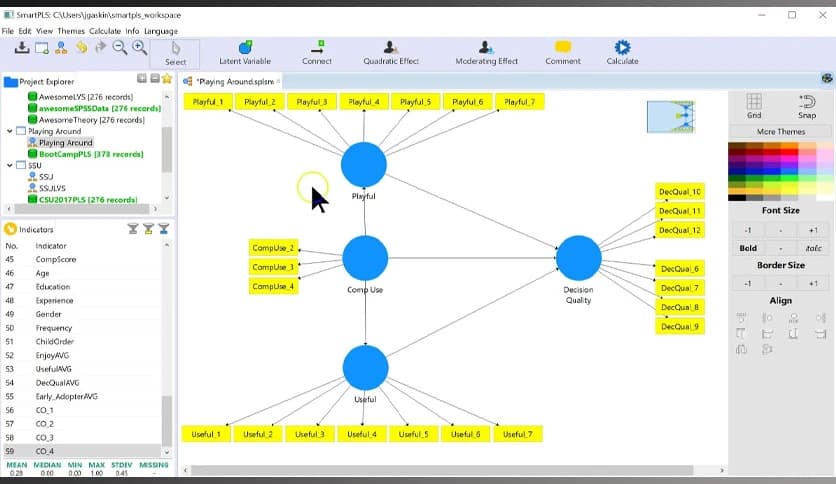Click the zoom out magnifier icon
This screenshot has width=836, height=484.
pos(119,47)
